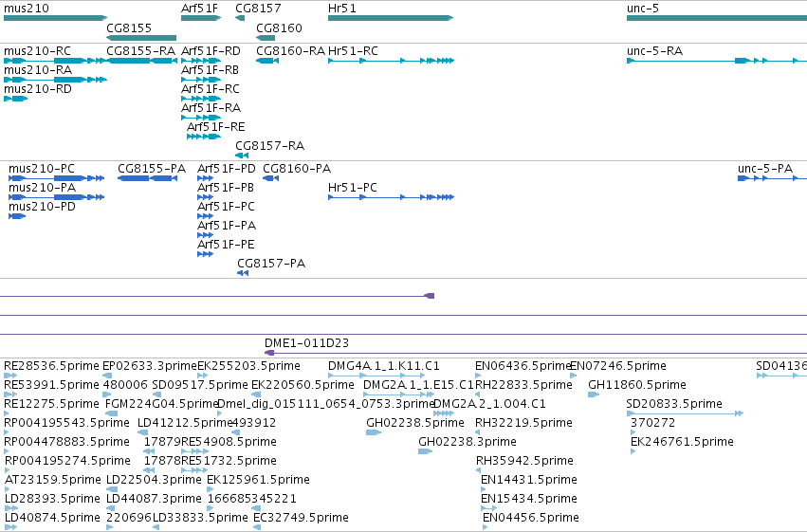807x532 pixels.
Task: Click EST "EN14431.5prime"
Action: [x=528, y=480]
